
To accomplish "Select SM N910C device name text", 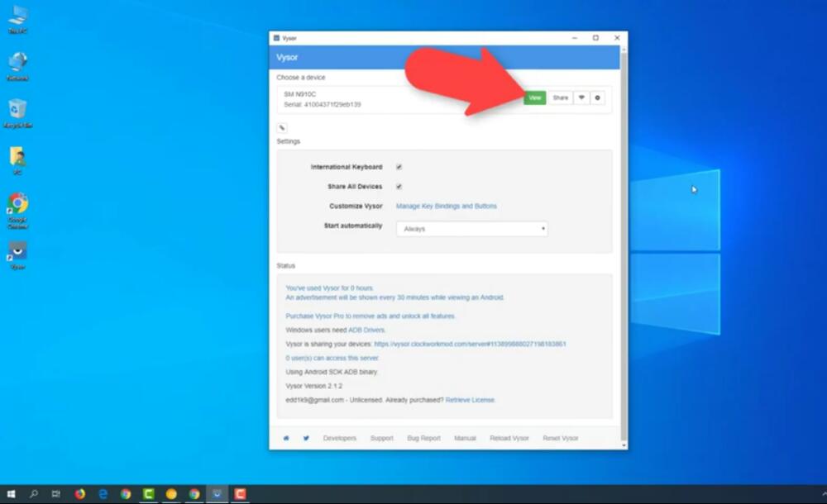I will [x=299, y=94].
